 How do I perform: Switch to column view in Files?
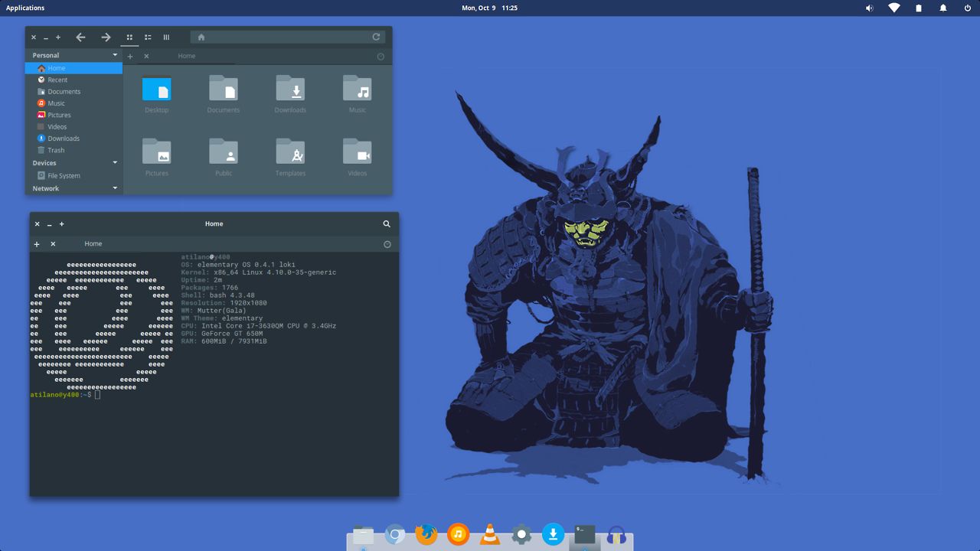click(x=166, y=37)
